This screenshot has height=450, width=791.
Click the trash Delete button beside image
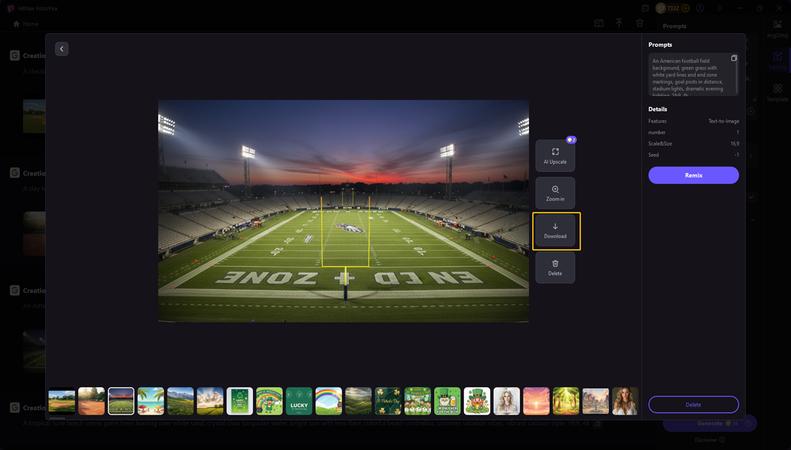(555, 266)
